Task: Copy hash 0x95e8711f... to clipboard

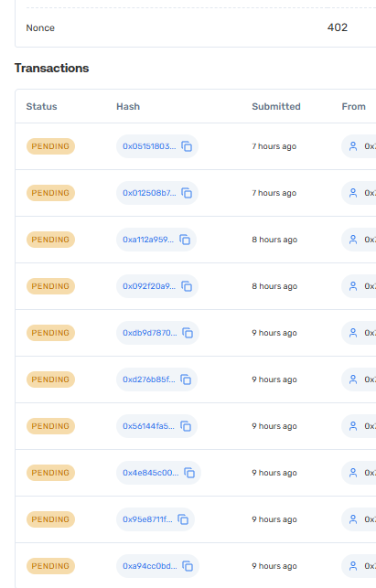Action: (183, 519)
